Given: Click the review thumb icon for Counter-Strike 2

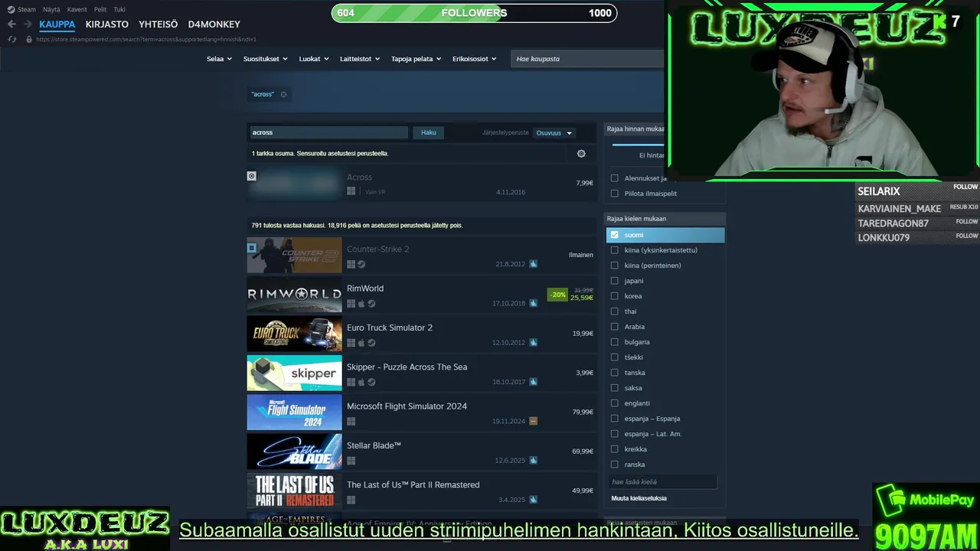Looking at the screenshot, I should click(x=533, y=264).
